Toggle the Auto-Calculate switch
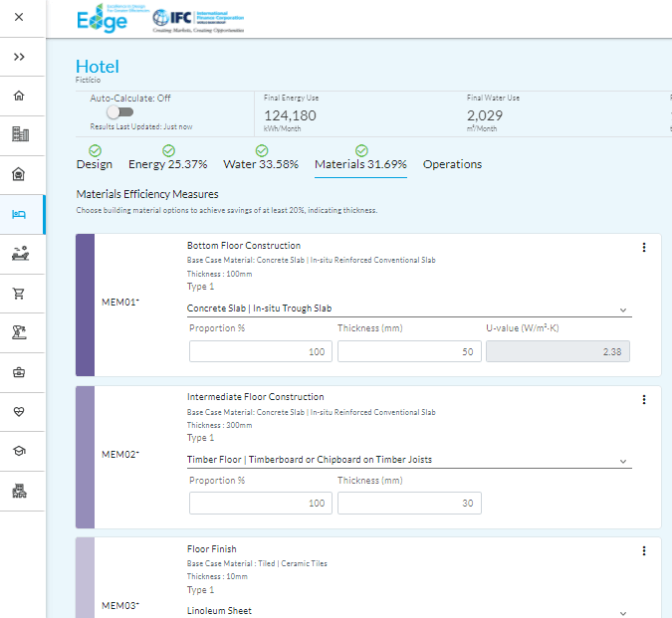672x618 pixels. coord(119,112)
